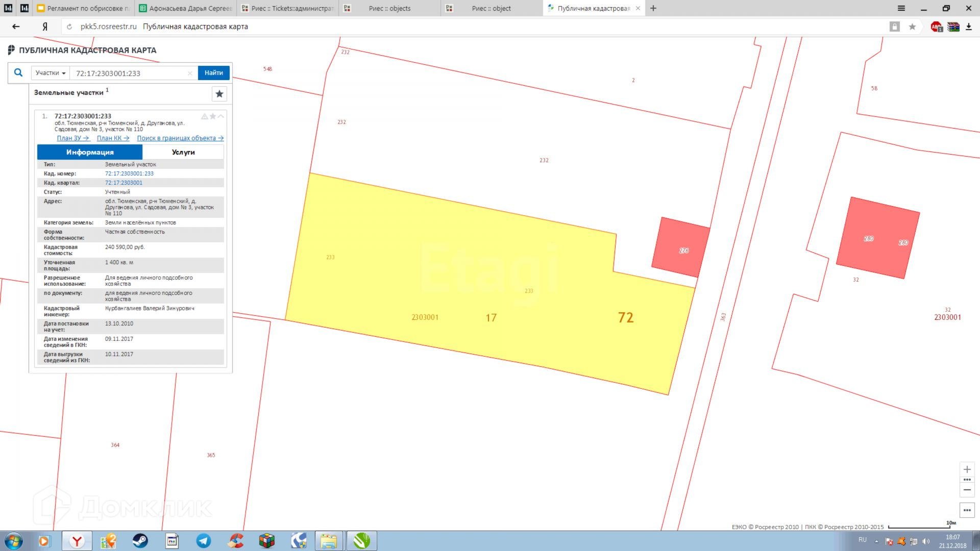
Task: Open the map tools ellipsis button
Action: [x=967, y=510]
